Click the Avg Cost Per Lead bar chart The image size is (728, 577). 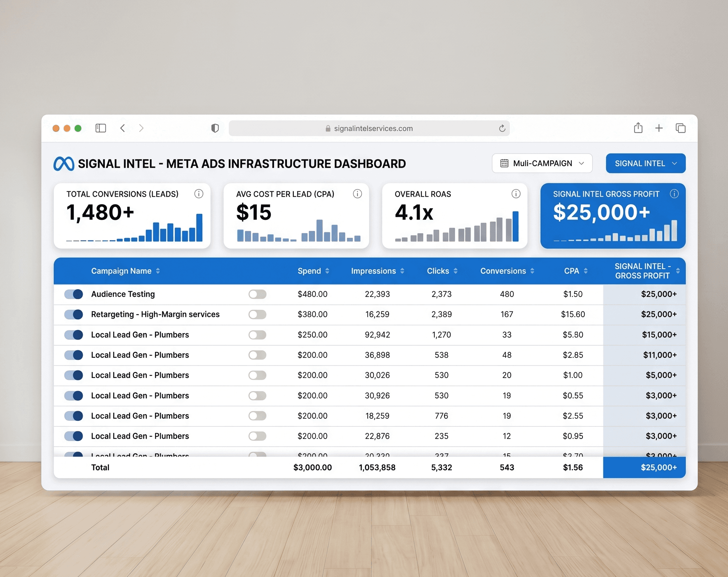click(x=299, y=231)
